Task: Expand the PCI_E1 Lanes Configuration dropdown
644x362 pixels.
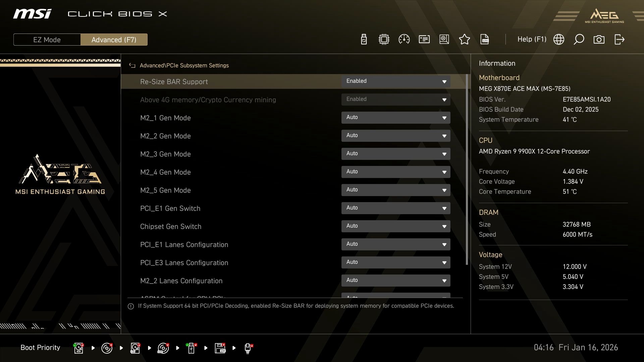Action: [x=396, y=244]
